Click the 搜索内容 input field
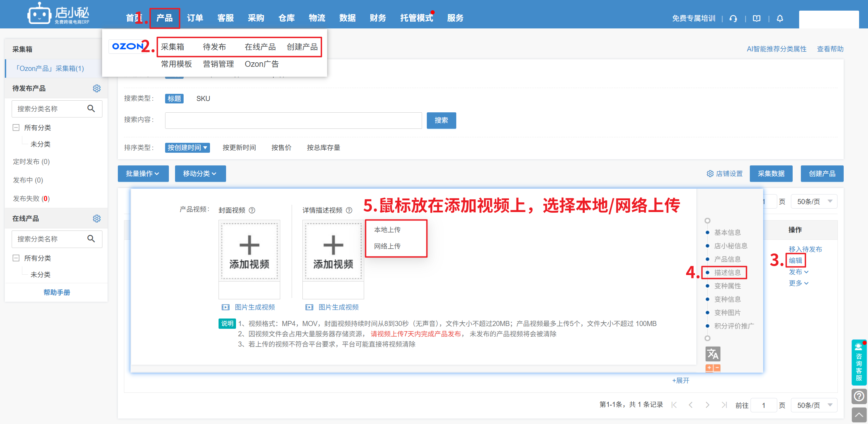 293,120
